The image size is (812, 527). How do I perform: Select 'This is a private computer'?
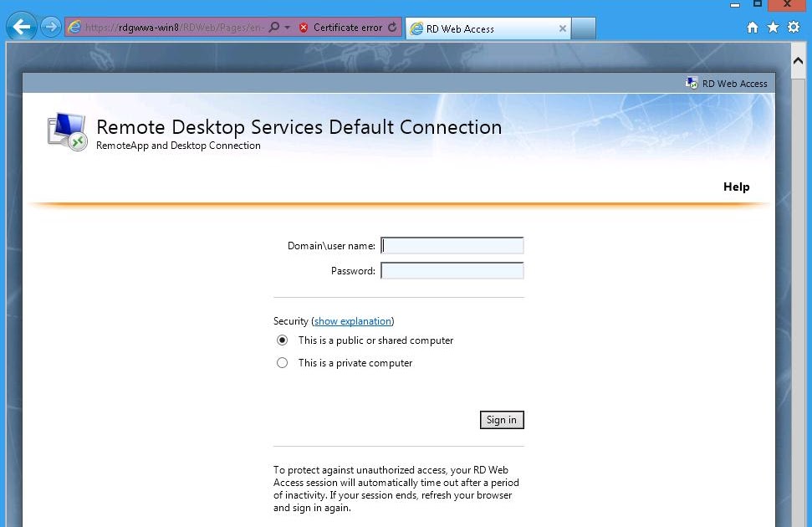coord(282,362)
